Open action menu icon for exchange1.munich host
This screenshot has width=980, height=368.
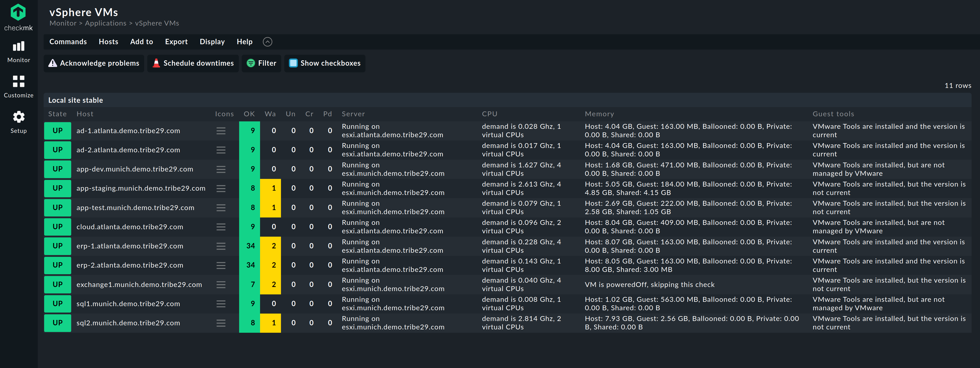point(221,285)
